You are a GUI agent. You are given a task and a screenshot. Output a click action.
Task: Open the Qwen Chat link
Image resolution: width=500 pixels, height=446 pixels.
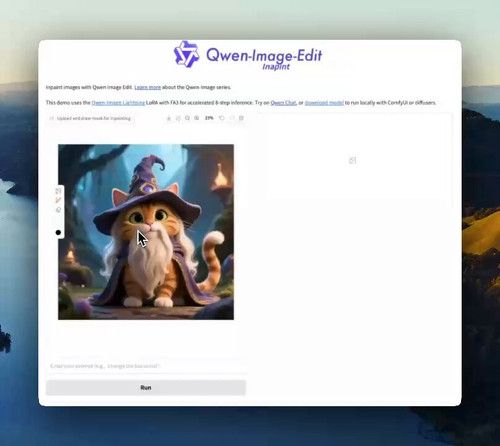pyautogui.click(x=283, y=103)
